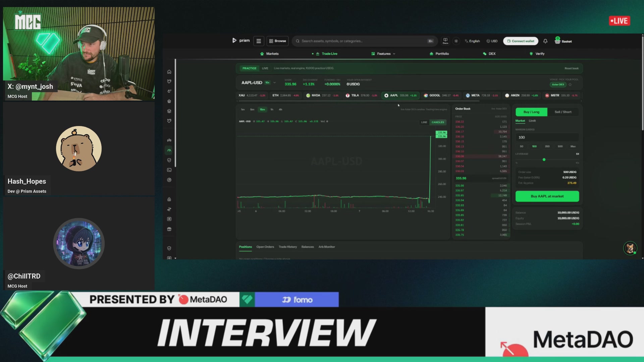Click the lock icon in left sidebar
The image size is (644, 362).
point(169,199)
